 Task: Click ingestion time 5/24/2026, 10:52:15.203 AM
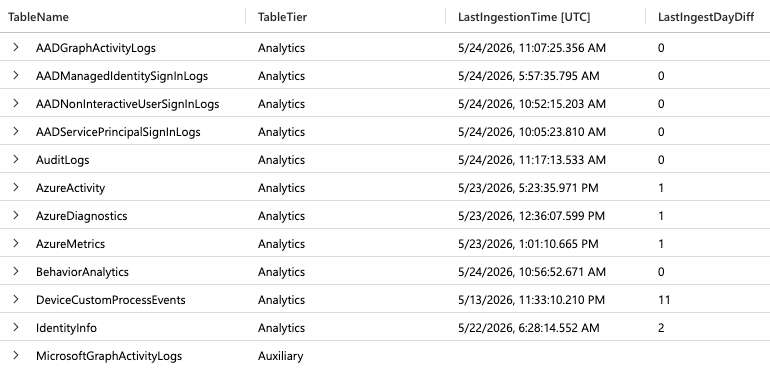click(532, 104)
